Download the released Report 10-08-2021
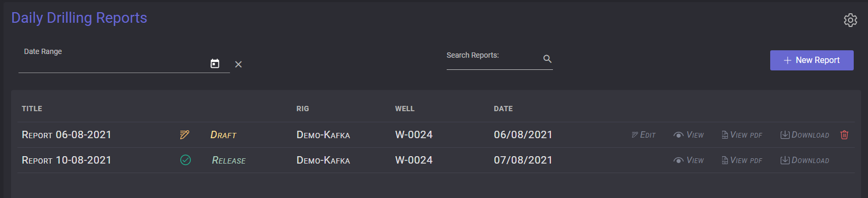The image size is (868, 198). point(805,160)
